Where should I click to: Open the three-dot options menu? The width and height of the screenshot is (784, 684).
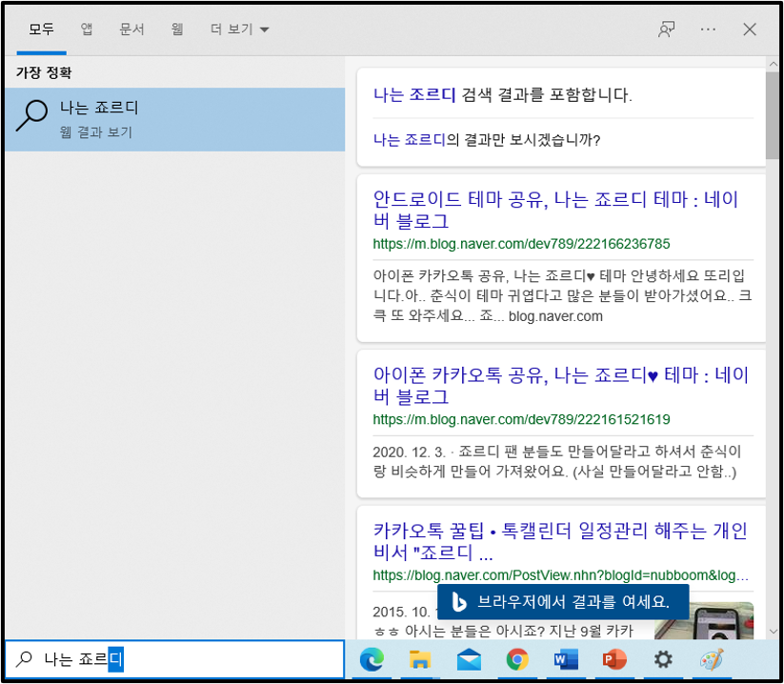[708, 30]
